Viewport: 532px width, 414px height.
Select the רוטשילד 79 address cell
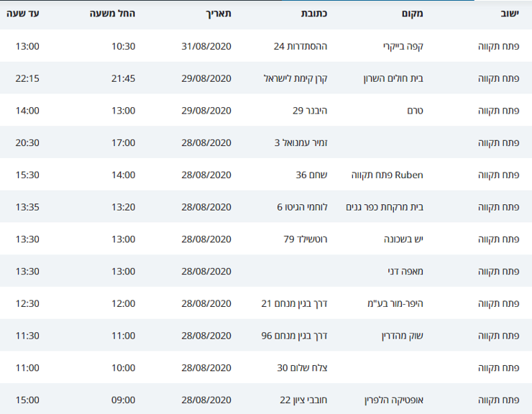point(306,239)
